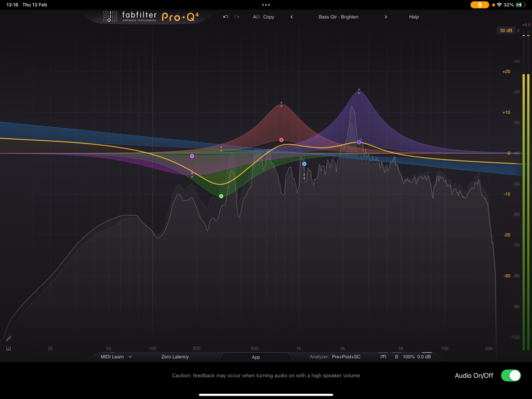This screenshot has width=532, height=399.
Task: Open the Analyzer Pre+Post+SC options
Action: click(345, 357)
